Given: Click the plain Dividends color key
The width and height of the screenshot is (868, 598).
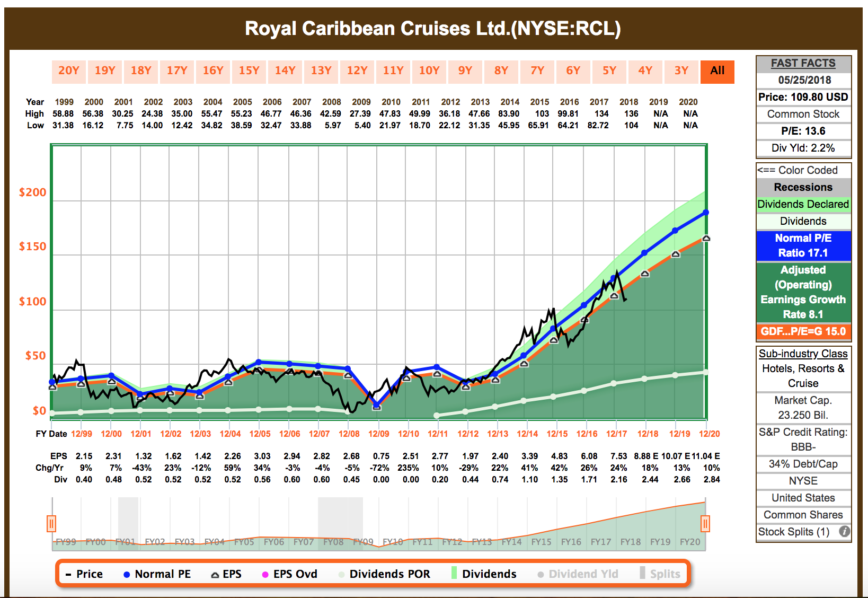Looking at the screenshot, I should (803, 221).
